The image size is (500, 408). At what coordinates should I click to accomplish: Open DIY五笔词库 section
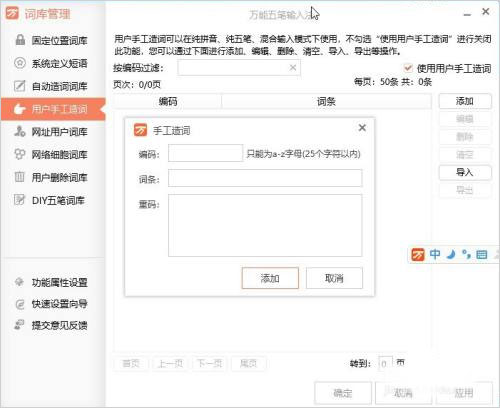pyautogui.click(x=53, y=200)
